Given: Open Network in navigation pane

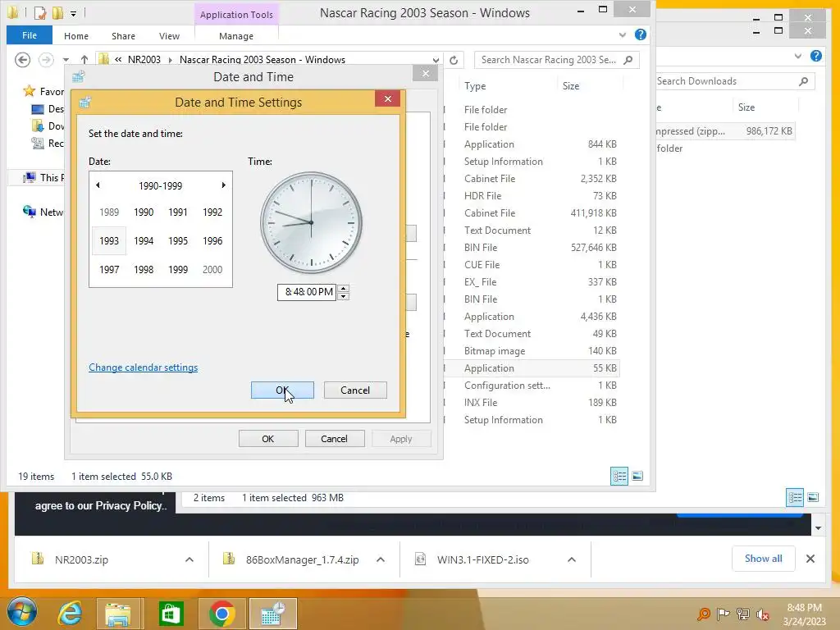Looking at the screenshot, I should point(43,212).
